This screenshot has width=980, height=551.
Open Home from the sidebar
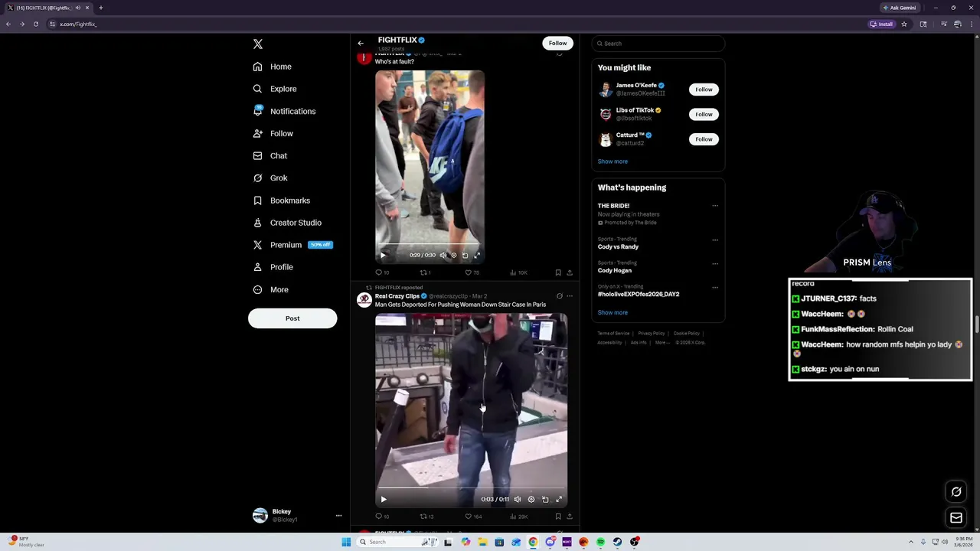point(273,67)
